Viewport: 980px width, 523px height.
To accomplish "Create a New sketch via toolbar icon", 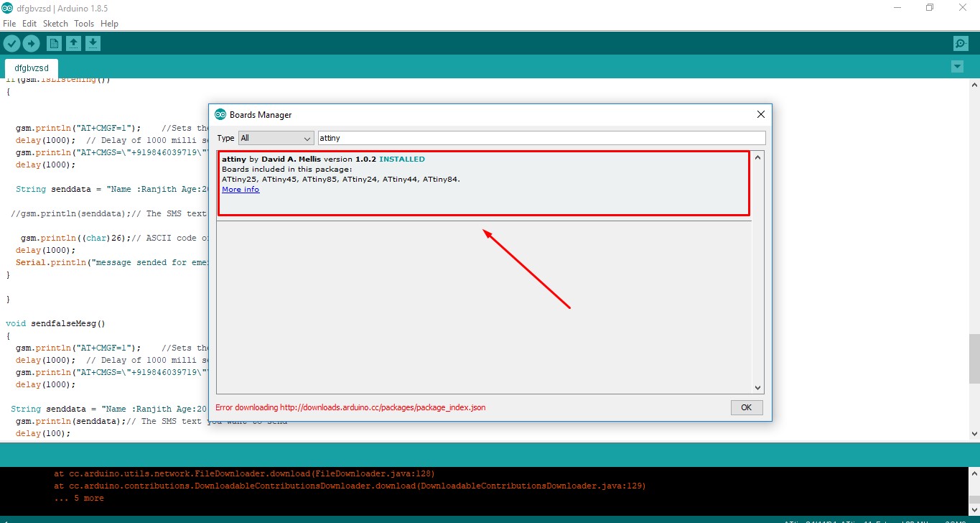I will (x=54, y=44).
